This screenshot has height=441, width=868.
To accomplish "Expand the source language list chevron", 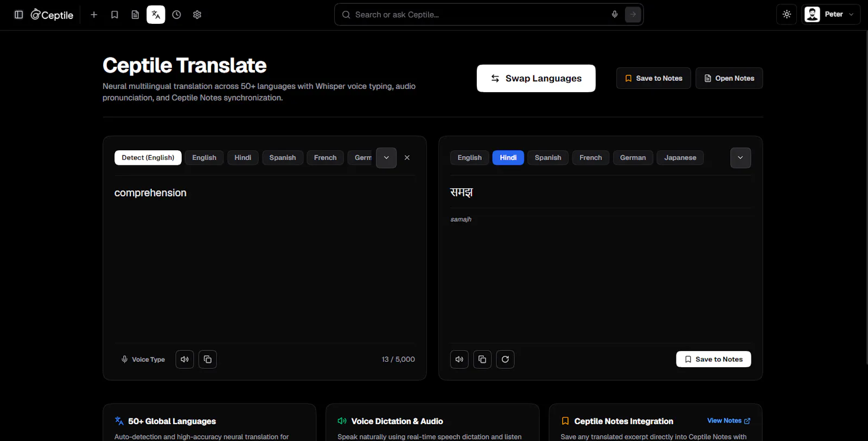I will (x=386, y=158).
